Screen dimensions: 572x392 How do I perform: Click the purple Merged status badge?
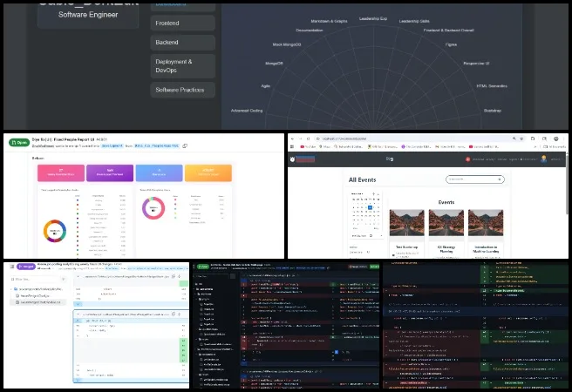click(26, 267)
